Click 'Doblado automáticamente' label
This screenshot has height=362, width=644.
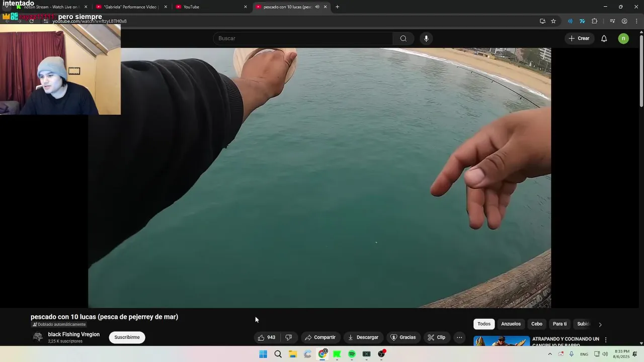[59, 324]
